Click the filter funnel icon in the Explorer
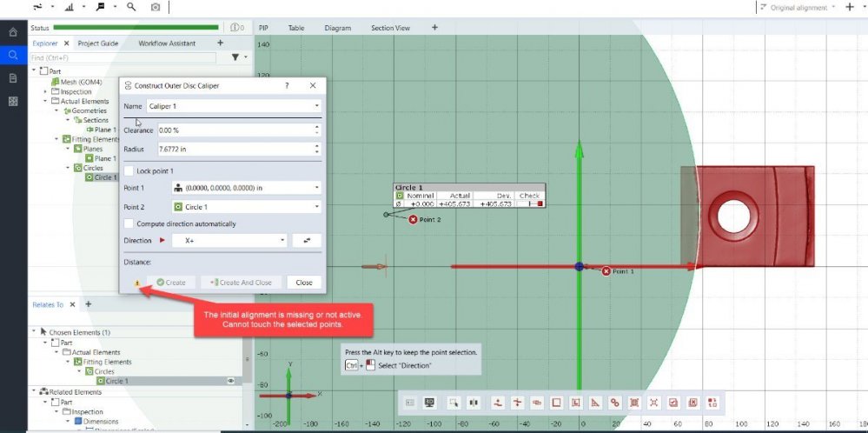 pyautogui.click(x=235, y=57)
